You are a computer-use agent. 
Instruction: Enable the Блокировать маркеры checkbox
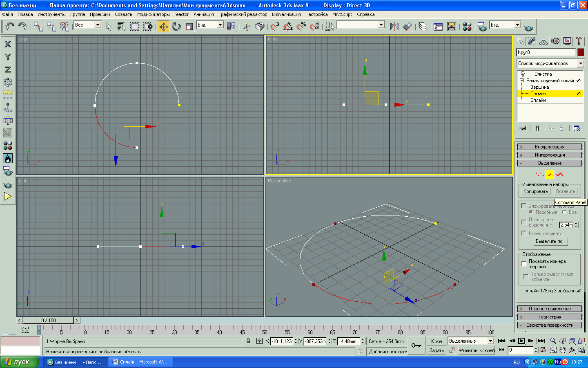[523, 206]
